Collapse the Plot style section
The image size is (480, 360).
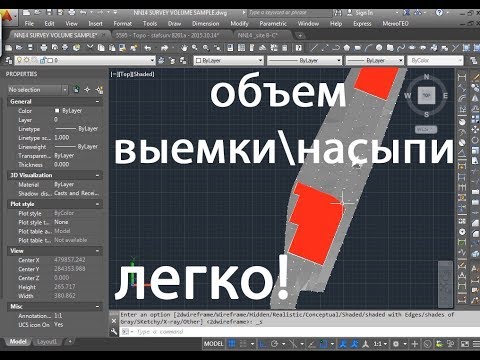tap(98, 204)
